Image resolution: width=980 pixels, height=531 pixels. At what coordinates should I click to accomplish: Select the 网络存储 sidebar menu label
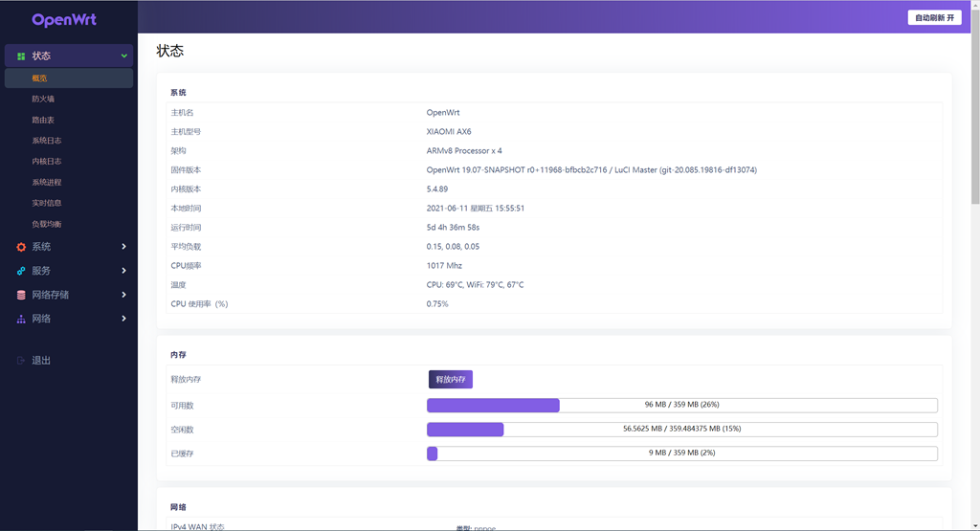51,295
